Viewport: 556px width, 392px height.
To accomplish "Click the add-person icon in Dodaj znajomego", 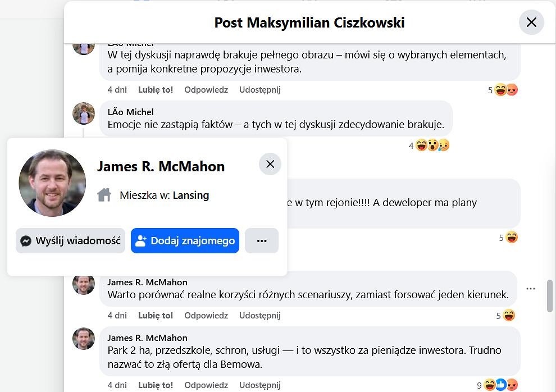I will [141, 241].
